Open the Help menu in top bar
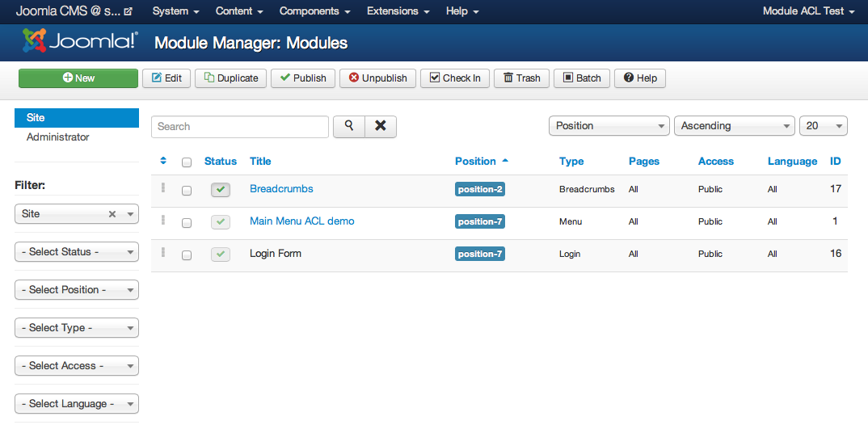Screen dimensions: 868x425 [x=462, y=11]
